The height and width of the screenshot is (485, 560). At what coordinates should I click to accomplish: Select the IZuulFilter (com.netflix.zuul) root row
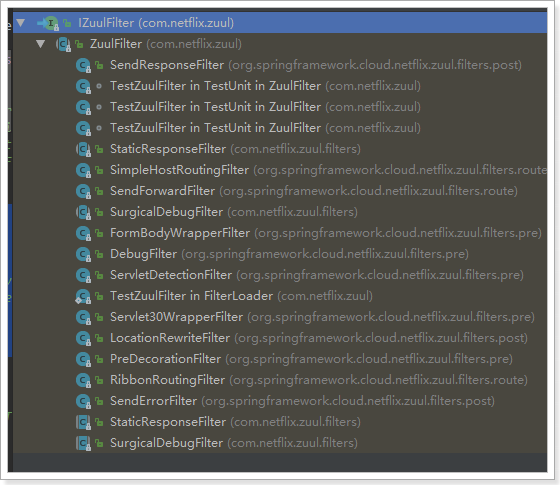pos(280,23)
